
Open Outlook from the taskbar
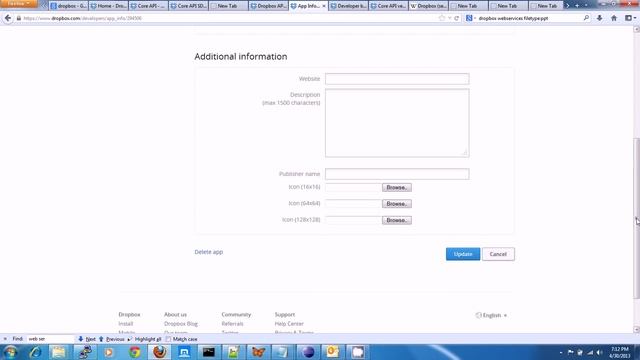point(333,352)
